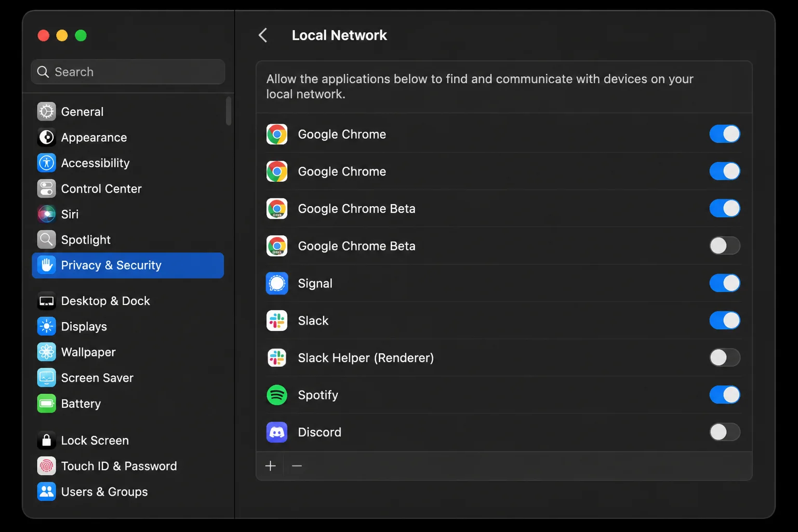Open General settings label

click(x=82, y=112)
